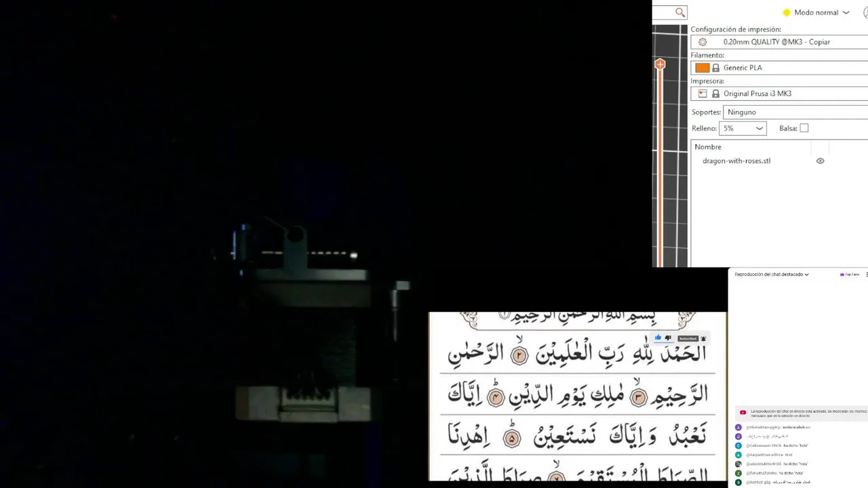The image size is (868, 488).
Task: Open the Soportes dropdown showing Ninguno
Action: pos(795,112)
